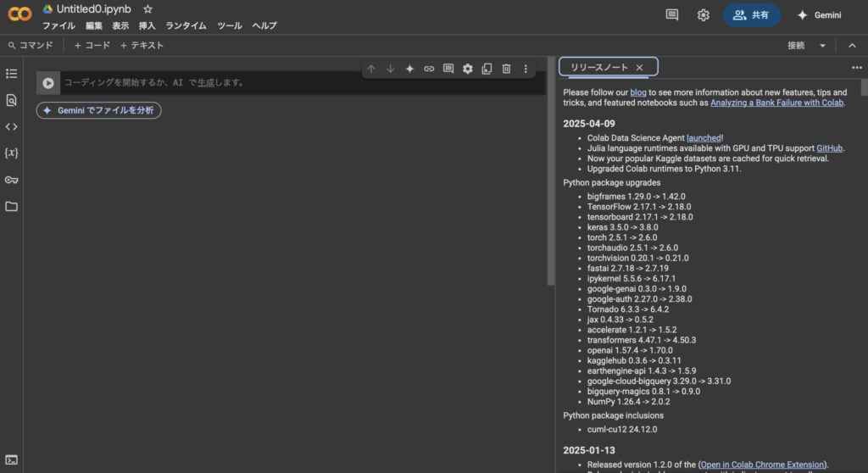Click the notebook area vertical scrollbar

551,170
